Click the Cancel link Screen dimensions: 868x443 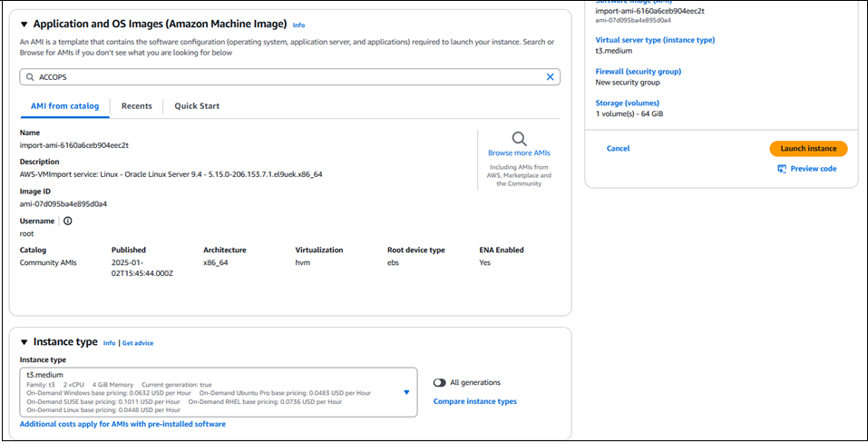pos(618,149)
